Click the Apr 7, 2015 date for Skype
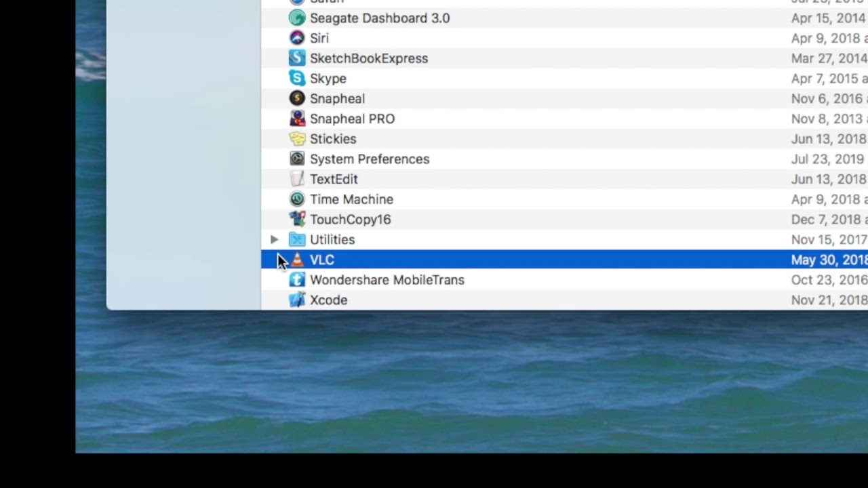The height and width of the screenshot is (488, 868). [x=829, y=79]
